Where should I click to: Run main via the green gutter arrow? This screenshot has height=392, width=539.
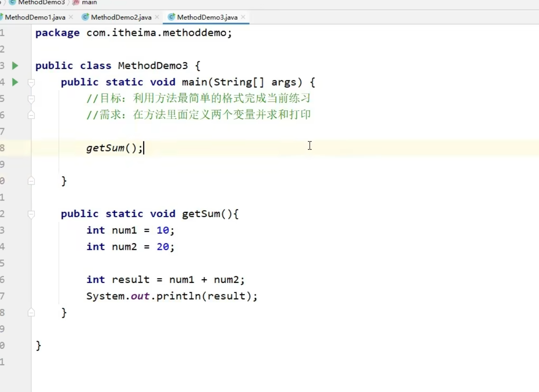(x=15, y=82)
